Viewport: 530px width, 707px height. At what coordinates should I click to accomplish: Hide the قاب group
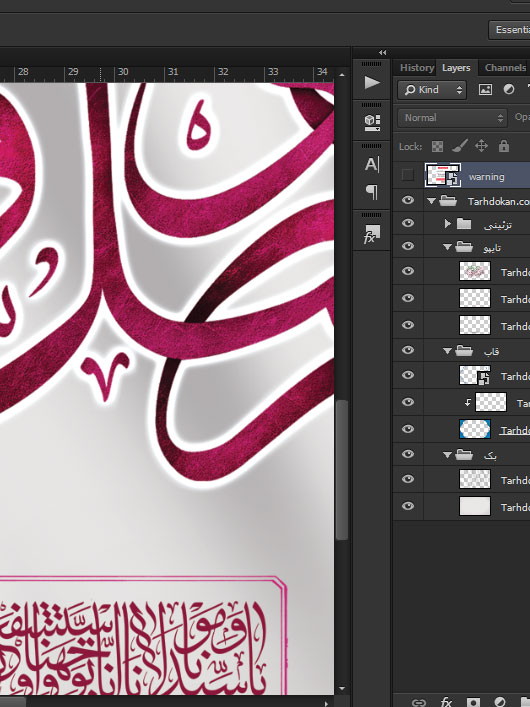tap(408, 350)
